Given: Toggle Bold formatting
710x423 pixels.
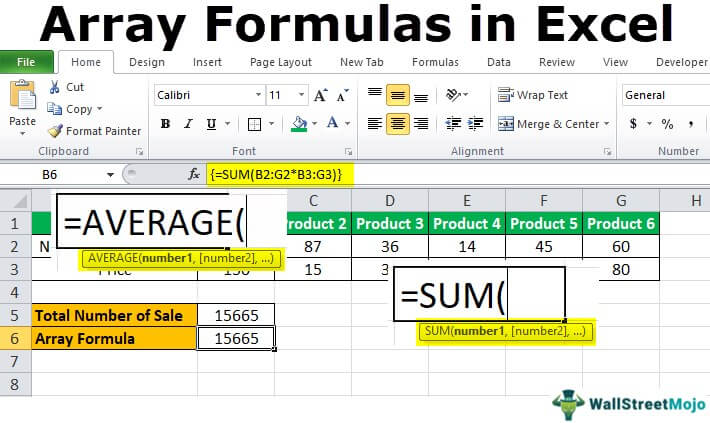Looking at the screenshot, I should coord(165,125).
